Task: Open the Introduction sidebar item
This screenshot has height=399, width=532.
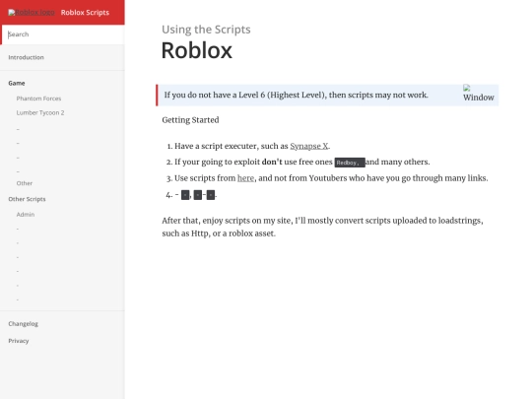Action: 27,57
